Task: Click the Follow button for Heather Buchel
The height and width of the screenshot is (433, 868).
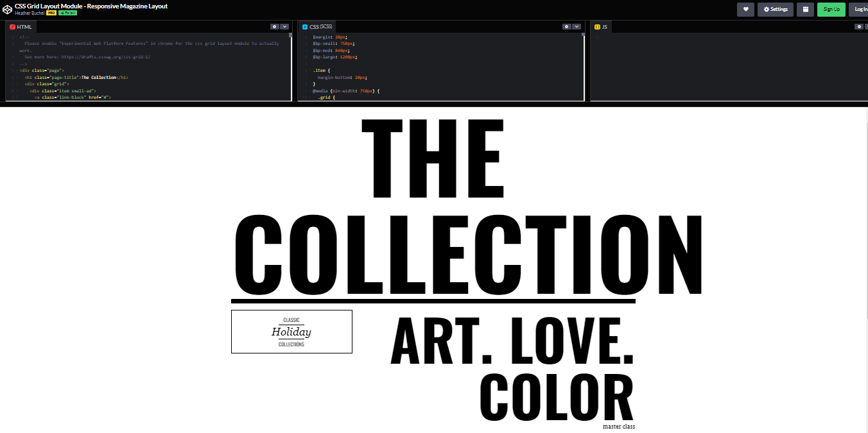Action: [x=66, y=12]
